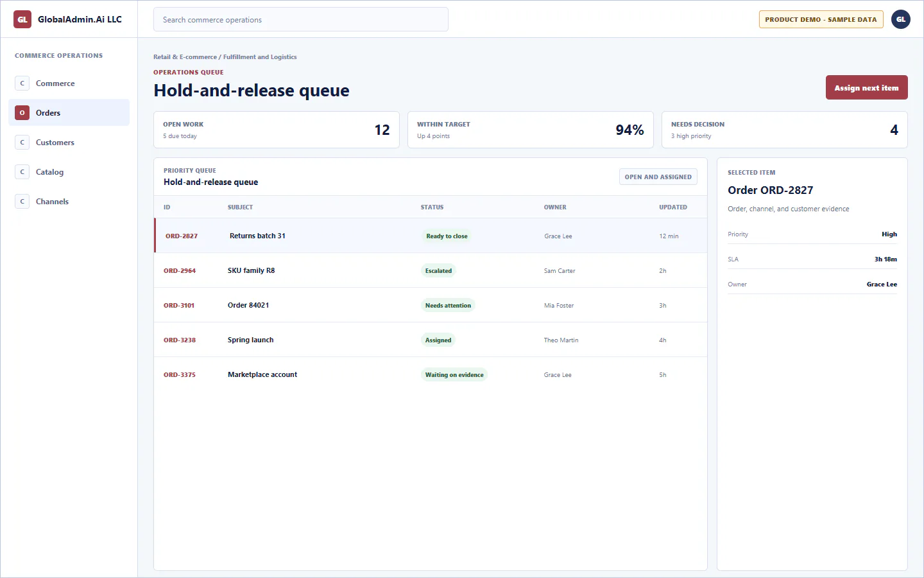This screenshot has height=578, width=924.
Task: Click the Within Target 94% card
Action: (x=531, y=130)
